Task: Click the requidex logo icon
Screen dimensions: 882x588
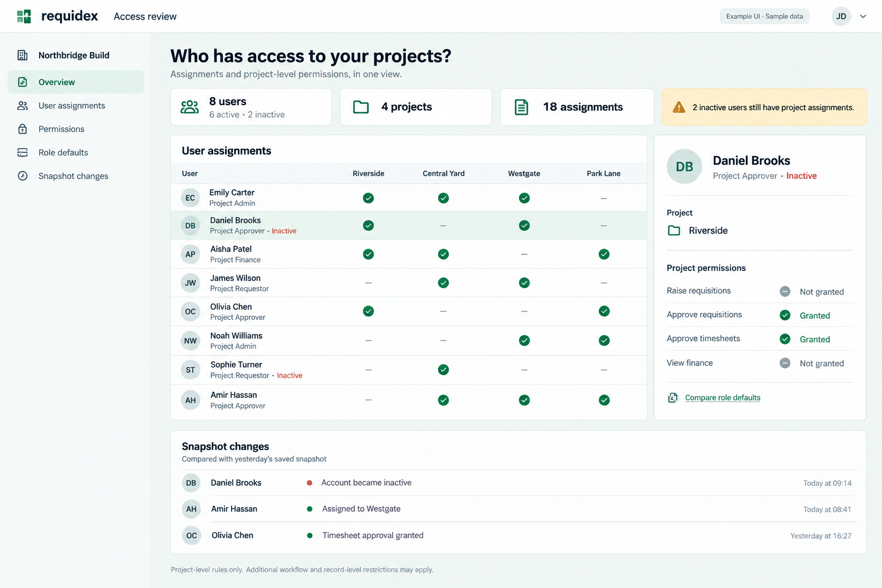Action: coord(24,16)
